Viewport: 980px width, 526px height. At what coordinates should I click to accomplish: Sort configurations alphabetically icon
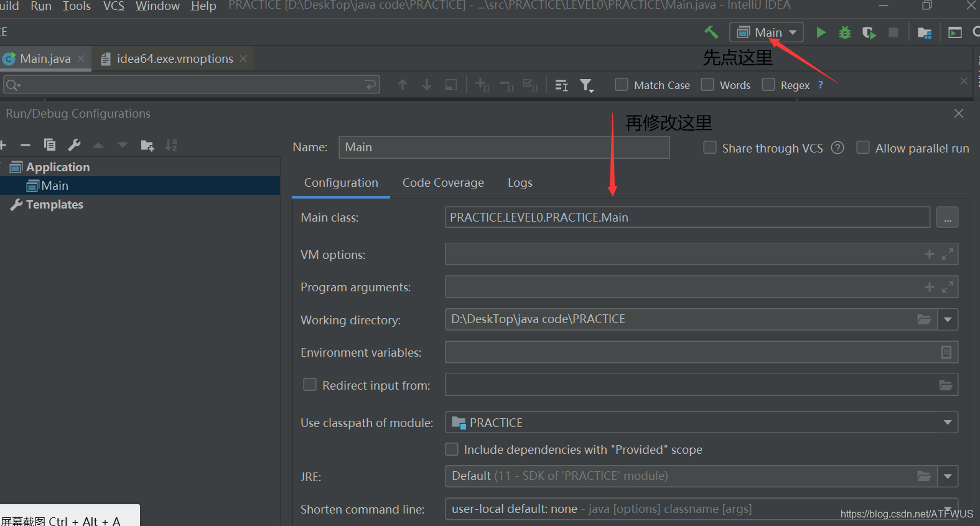(171, 145)
